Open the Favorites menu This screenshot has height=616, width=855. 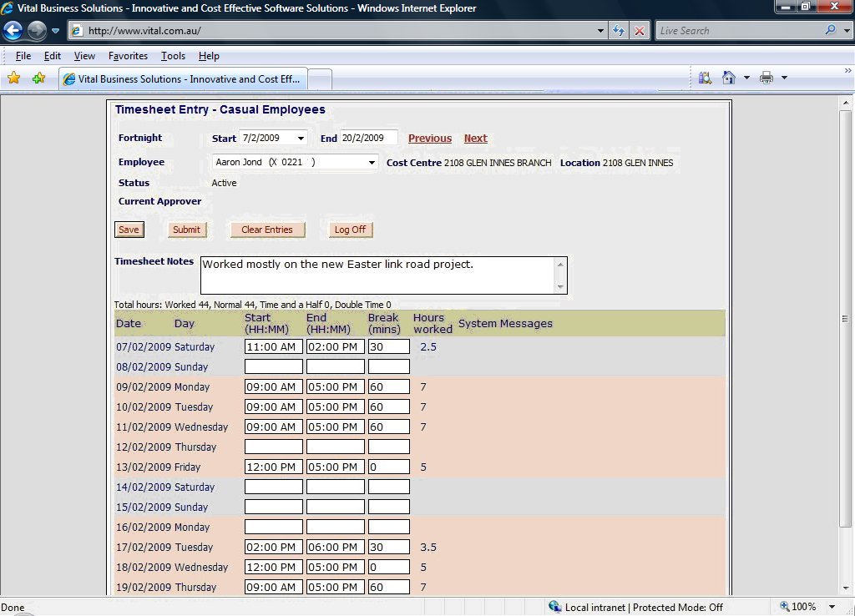point(128,56)
